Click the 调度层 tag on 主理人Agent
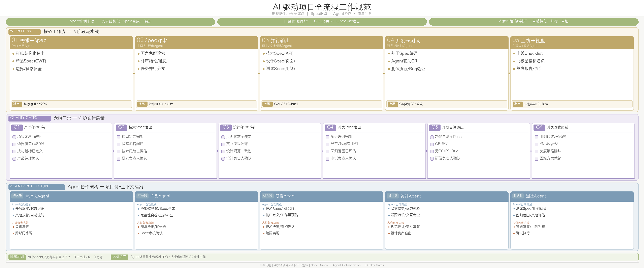Screen dimensions: 644x268 click(x=17, y=196)
